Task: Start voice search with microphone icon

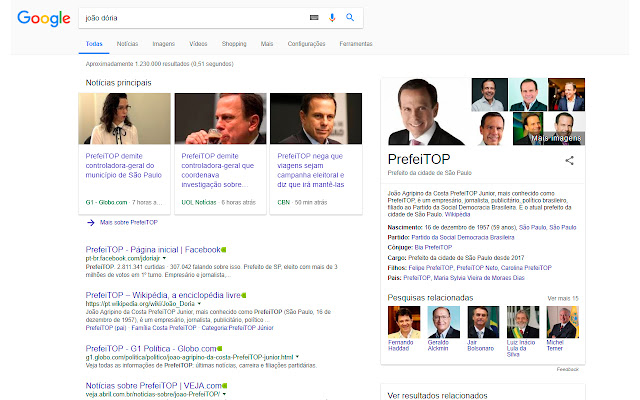Action: 332,18
